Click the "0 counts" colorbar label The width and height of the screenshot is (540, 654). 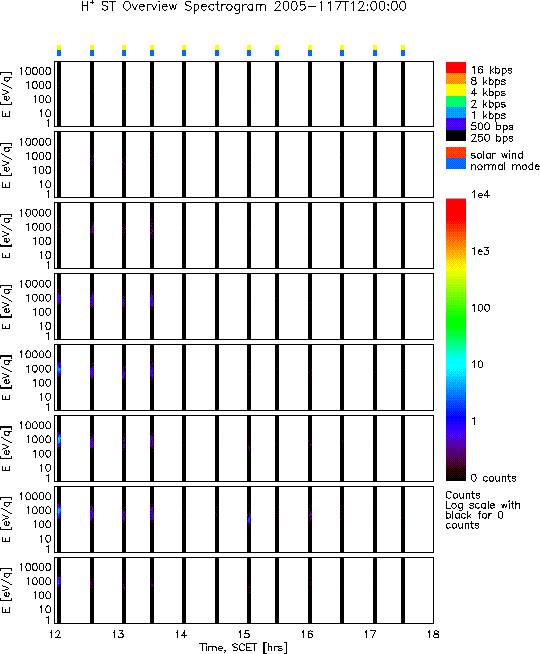[493, 478]
